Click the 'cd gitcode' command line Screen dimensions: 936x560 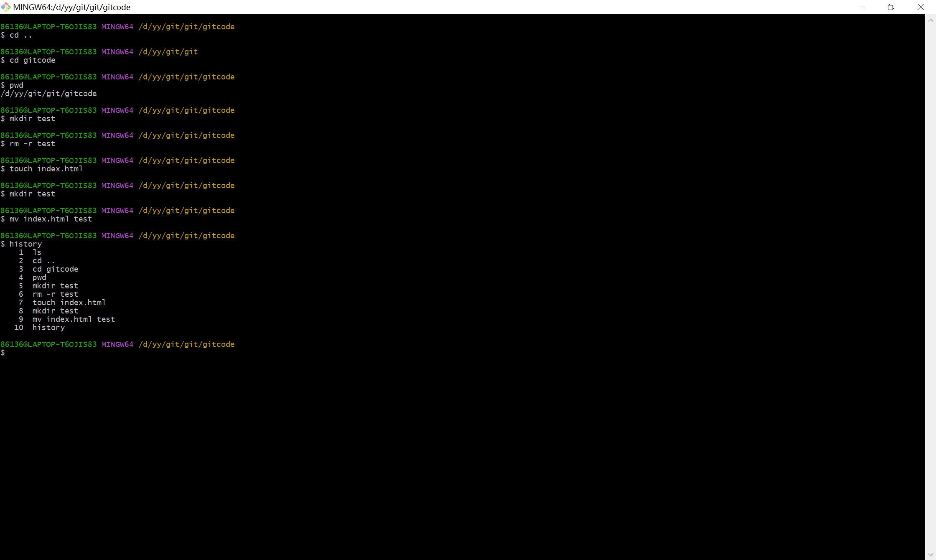33,60
